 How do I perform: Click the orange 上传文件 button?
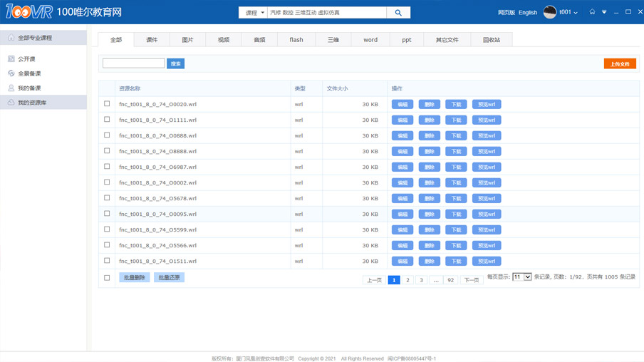(619, 64)
